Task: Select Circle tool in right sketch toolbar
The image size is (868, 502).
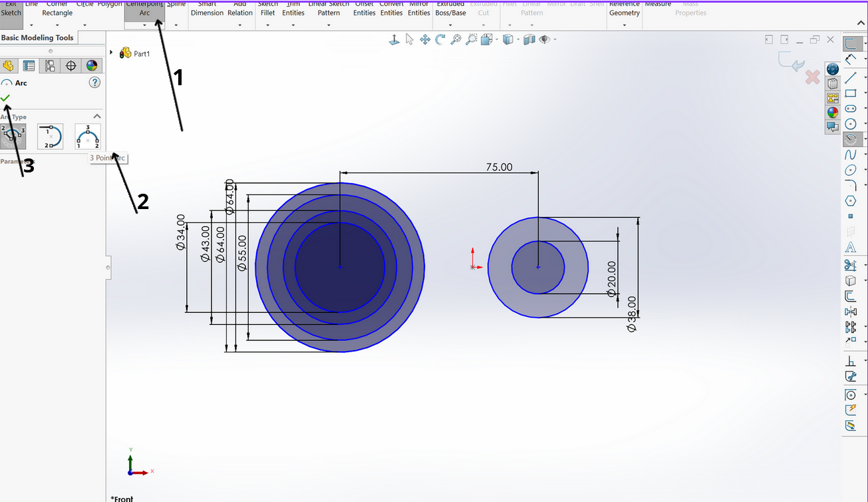Action: tap(851, 124)
